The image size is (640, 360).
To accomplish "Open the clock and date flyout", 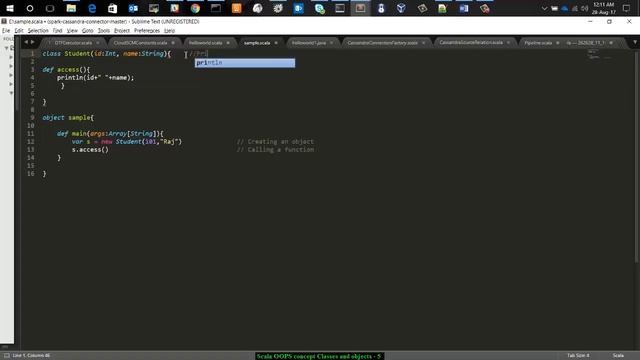I will (603, 8).
